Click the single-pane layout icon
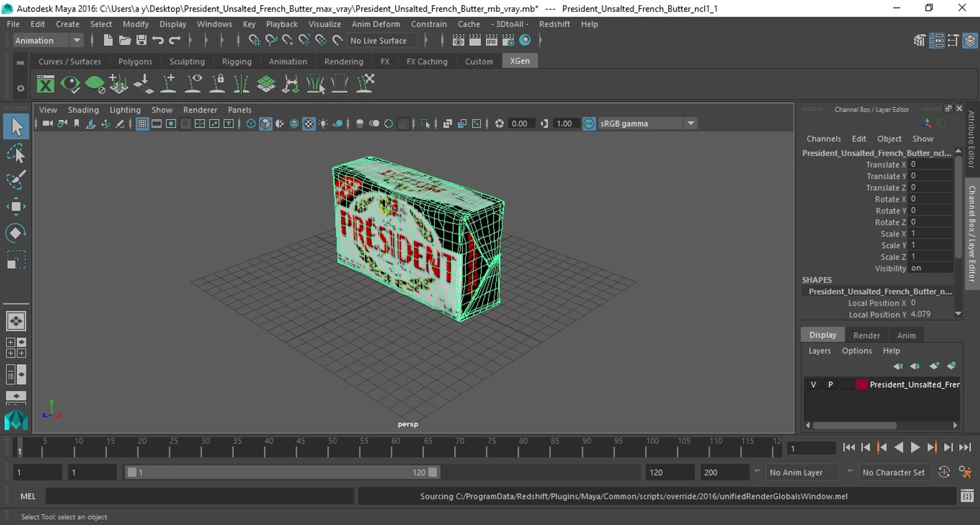The height and width of the screenshot is (525, 980). [x=16, y=321]
